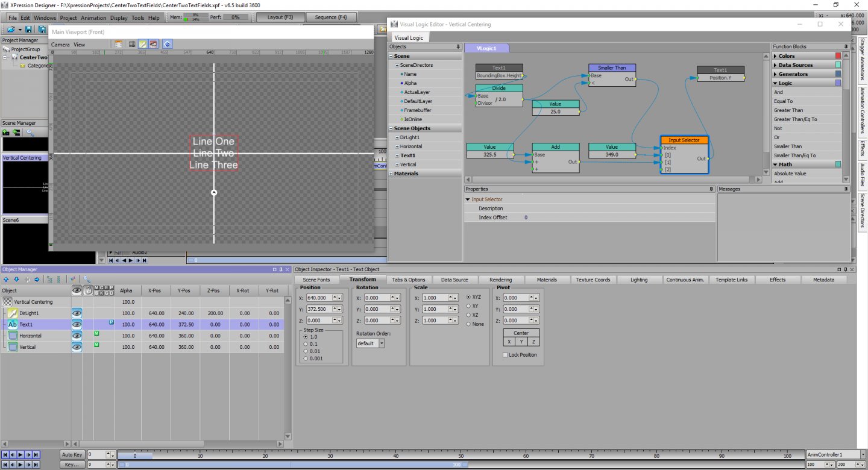Image resolution: width=868 pixels, height=470 pixels.
Task: Pin the Objects panel in Visual Logic Editor
Action: pos(458,46)
